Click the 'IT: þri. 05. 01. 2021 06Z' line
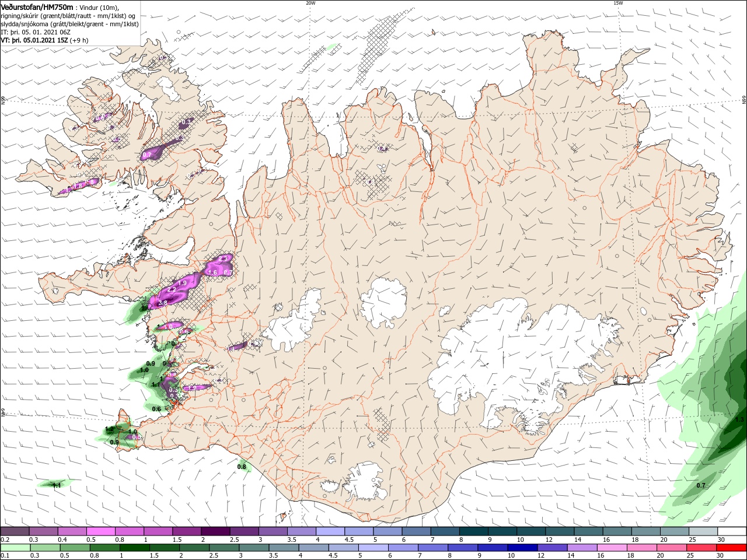This screenshot has width=747, height=560. [x=36, y=32]
